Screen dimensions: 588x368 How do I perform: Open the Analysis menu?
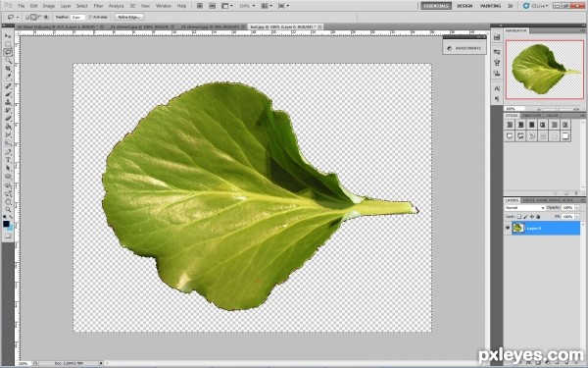click(116, 6)
